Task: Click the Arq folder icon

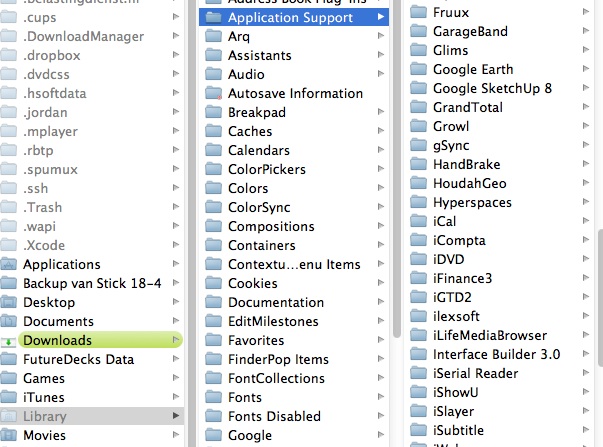Action: point(213,37)
